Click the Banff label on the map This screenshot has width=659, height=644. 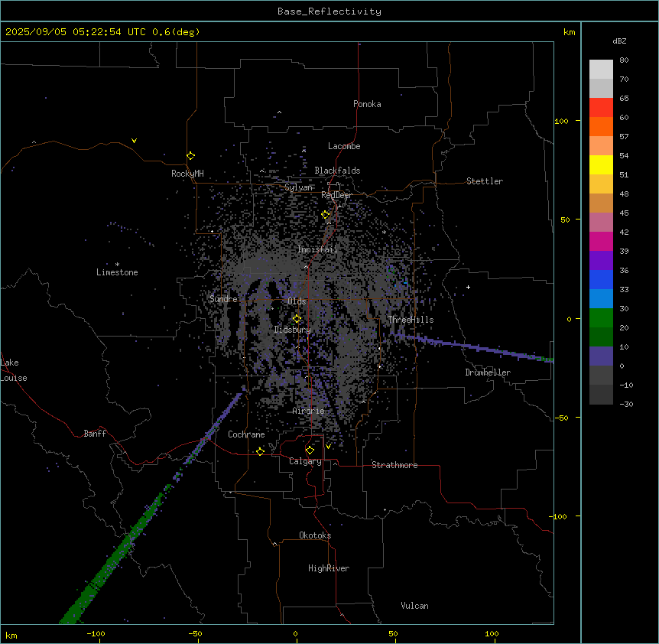point(95,434)
